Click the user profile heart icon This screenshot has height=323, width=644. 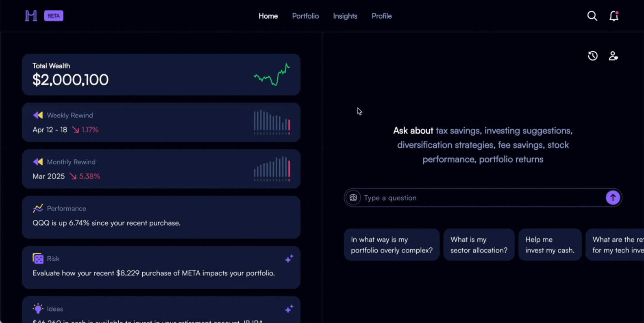(613, 56)
